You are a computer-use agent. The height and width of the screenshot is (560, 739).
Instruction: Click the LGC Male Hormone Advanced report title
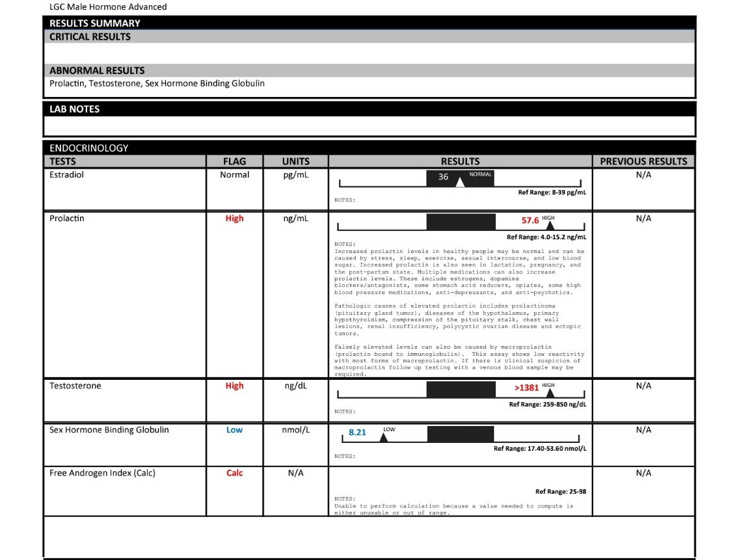pyautogui.click(x=108, y=7)
